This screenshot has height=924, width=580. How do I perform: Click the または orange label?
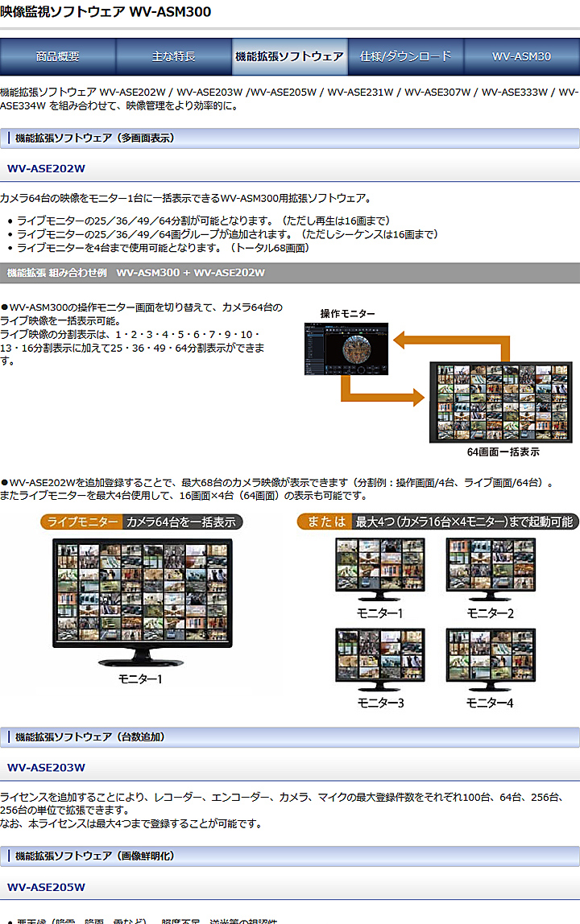click(x=325, y=522)
